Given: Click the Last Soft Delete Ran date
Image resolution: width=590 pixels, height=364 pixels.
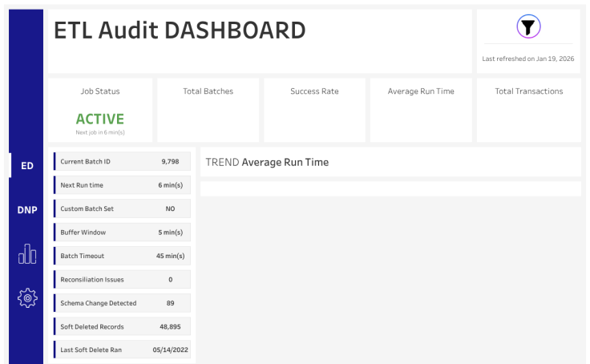Looking at the screenshot, I should point(169,350).
